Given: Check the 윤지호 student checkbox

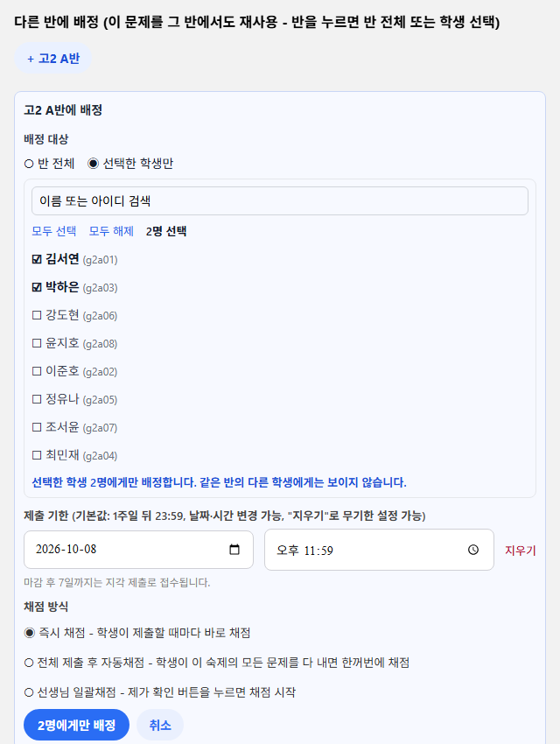Looking at the screenshot, I should pos(37,343).
